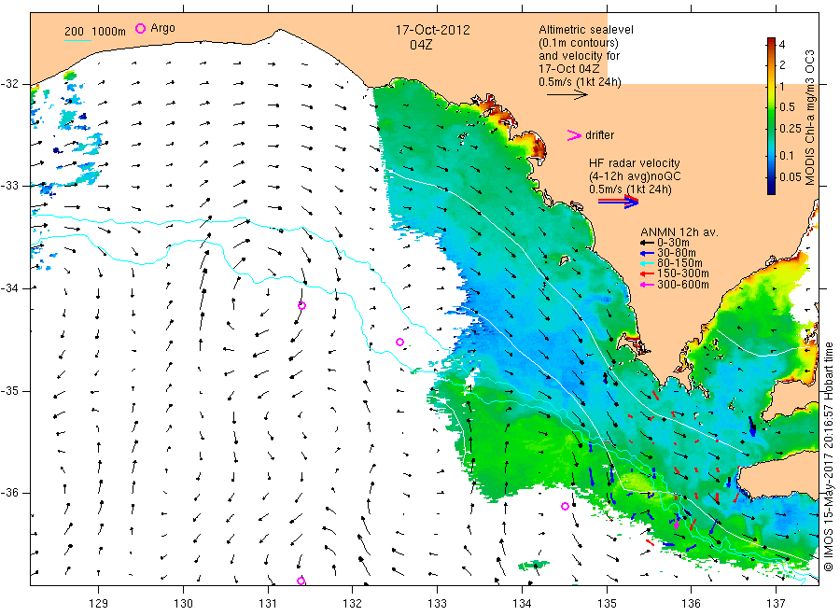Click the Argo float marker at bottom edge near 131.4
Viewport: 840px width, 616px height.
[x=301, y=581]
